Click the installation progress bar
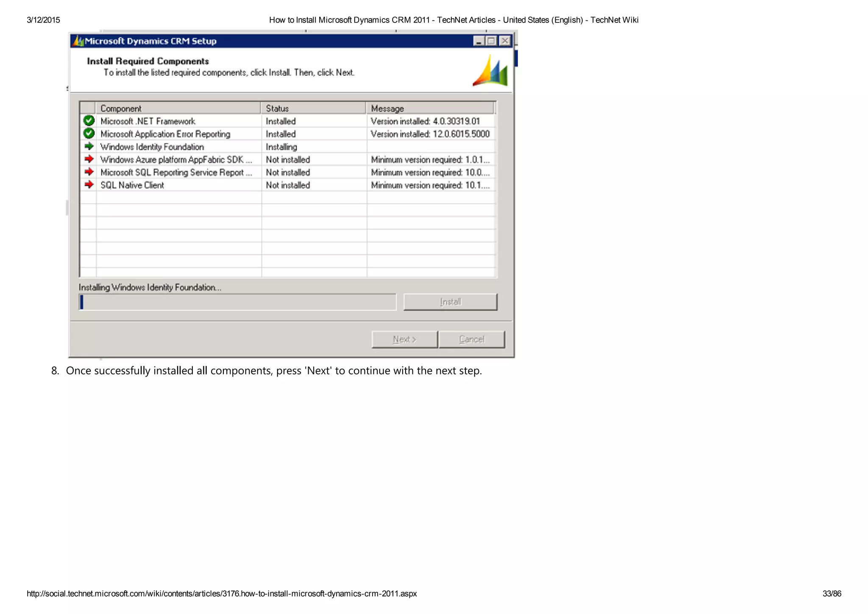 tap(238, 302)
